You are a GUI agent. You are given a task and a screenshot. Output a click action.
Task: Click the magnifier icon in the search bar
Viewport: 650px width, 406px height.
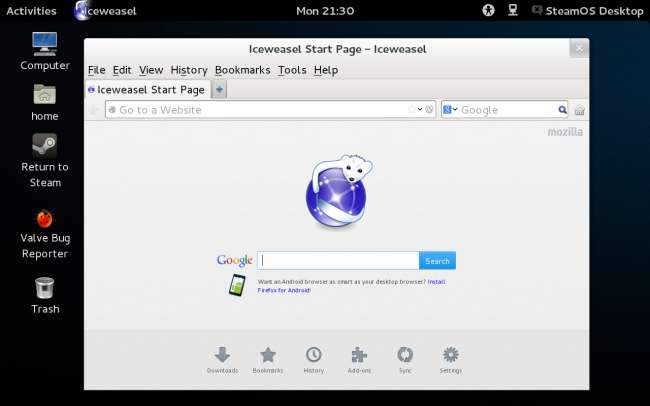pyautogui.click(x=562, y=110)
